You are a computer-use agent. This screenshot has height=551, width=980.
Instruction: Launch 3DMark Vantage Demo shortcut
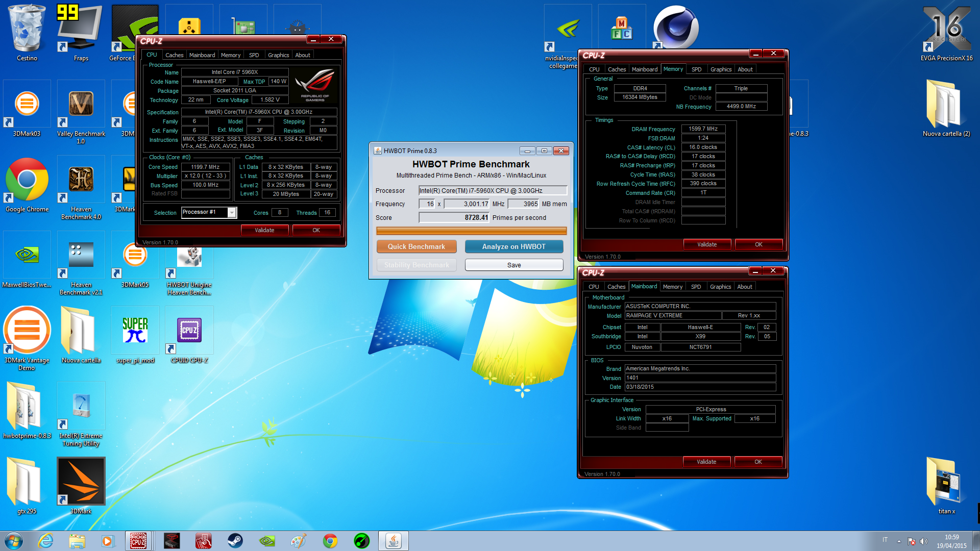(27, 339)
